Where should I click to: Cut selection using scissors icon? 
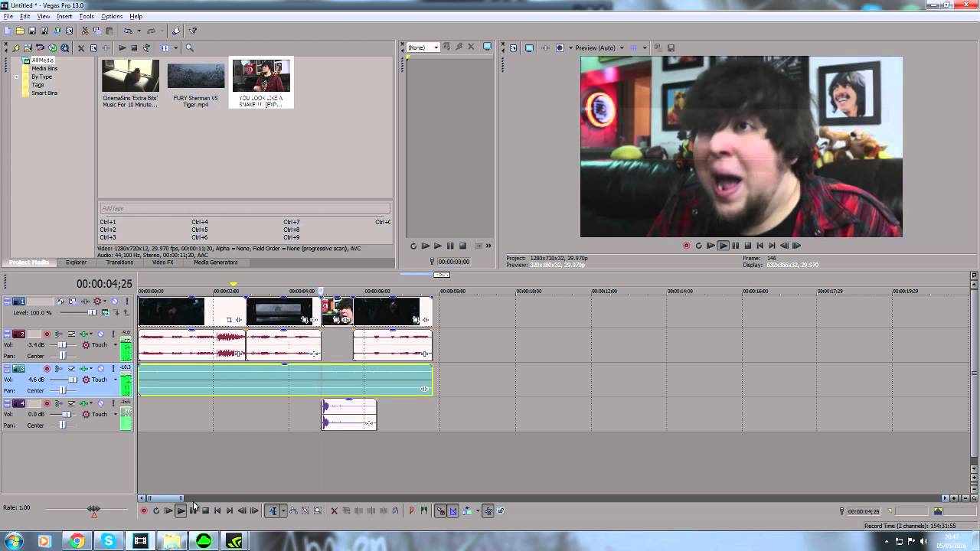[85, 31]
